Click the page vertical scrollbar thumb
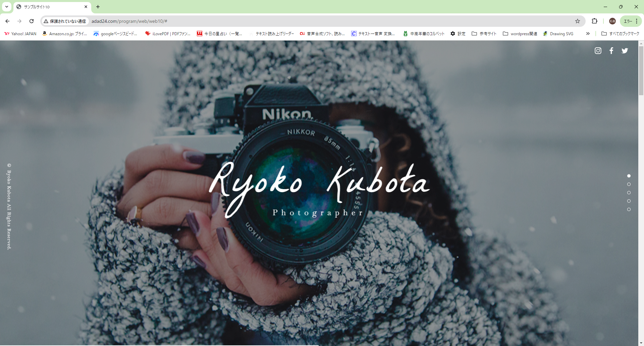 point(641,70)
